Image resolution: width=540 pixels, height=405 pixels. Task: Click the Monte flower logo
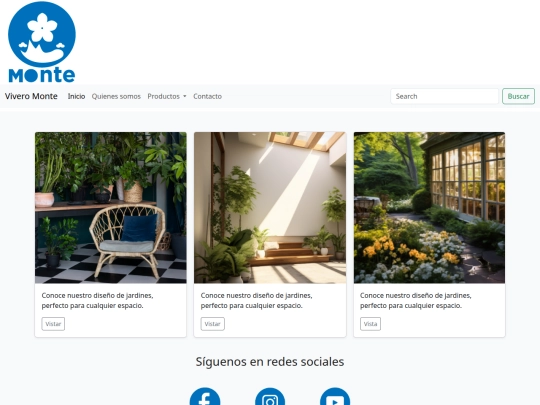[x=42, y=42]
